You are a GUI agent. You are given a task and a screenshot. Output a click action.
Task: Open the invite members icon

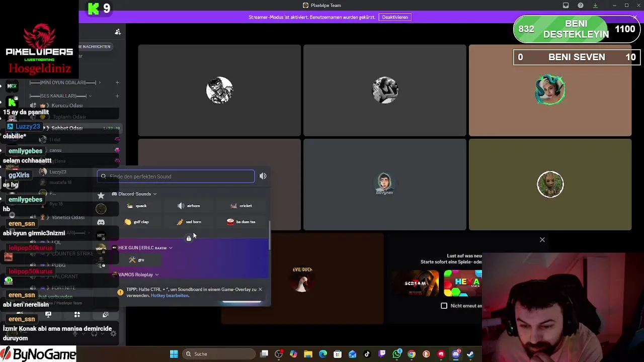coord(118,32)
